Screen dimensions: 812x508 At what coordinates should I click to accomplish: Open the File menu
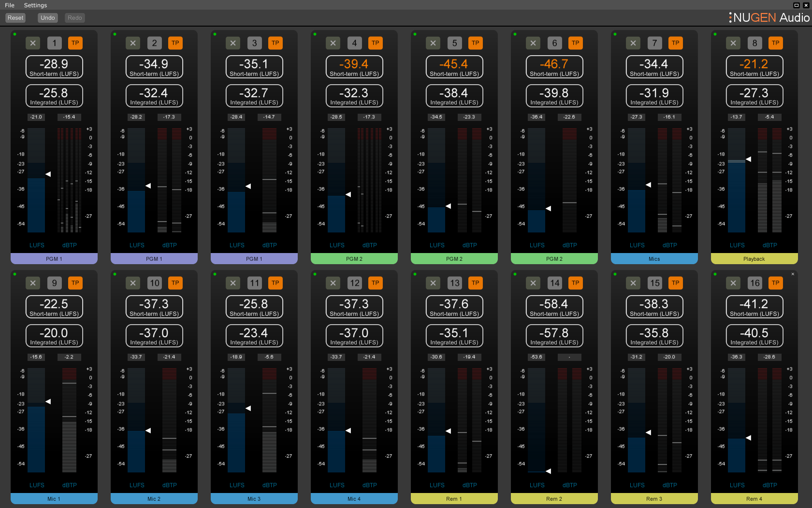[9, 5]
